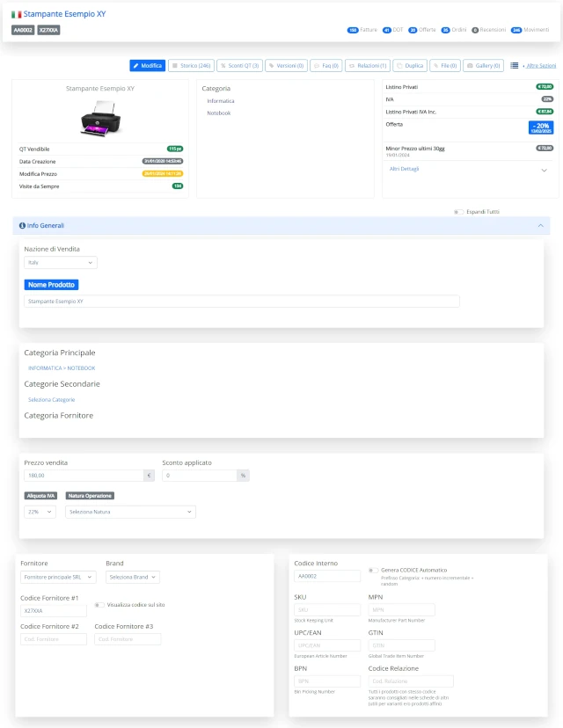Expand the Altri Dettagli chevron
This screenshot has width=563, height=728.
(544, 170)
